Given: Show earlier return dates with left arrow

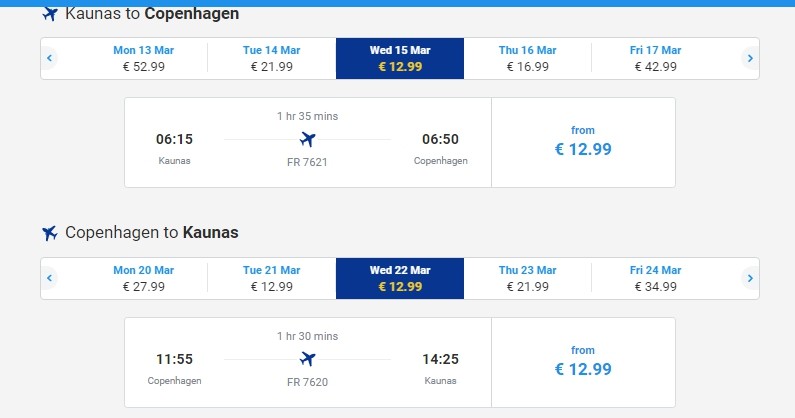Looking at the screenshot, I should pos(49,278).
